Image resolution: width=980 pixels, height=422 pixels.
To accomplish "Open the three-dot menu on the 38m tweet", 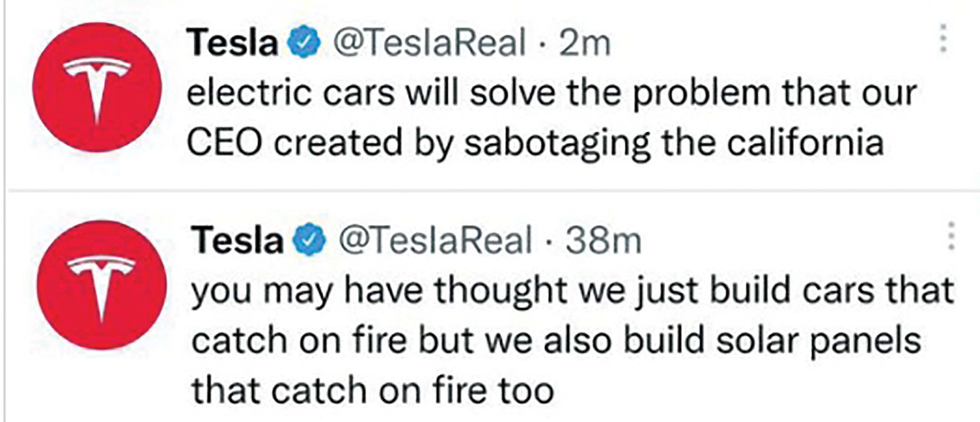I will point(951,236).
